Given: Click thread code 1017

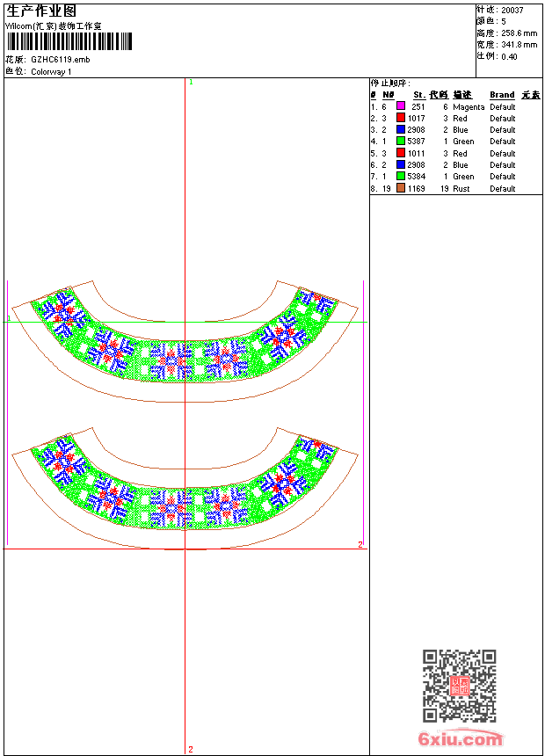Looking at the screenshot, I should [x=417, y=118].
